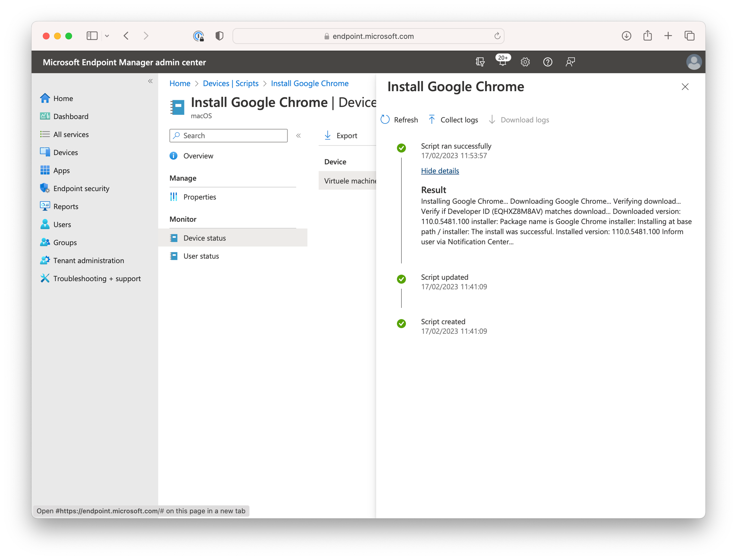Click the Device column header
737x560 pixels.
(335, 162)
